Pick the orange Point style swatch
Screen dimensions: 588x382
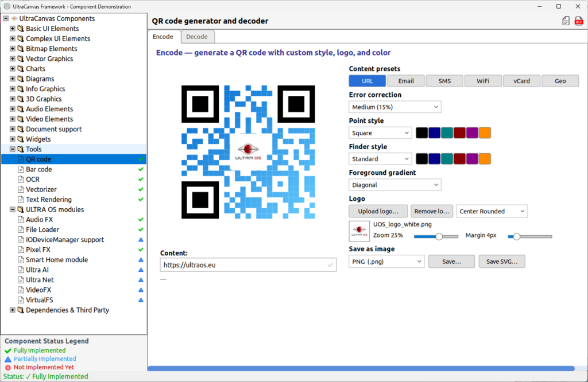coord(485,133)
